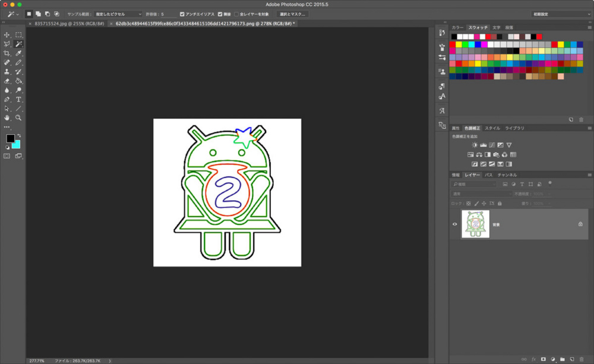Add Brightness/Contrast adjustment
Viewport: 594px width, 364px height.
[x=475, y=145]
